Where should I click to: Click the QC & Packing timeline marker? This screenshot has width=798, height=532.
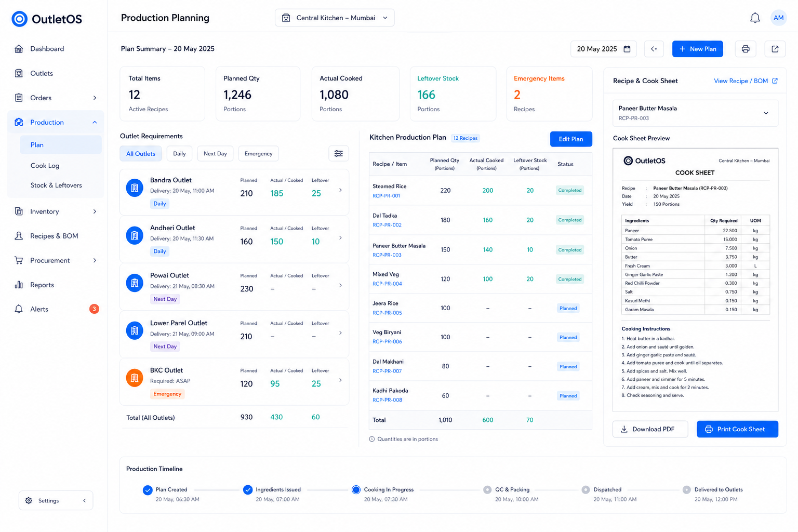click(487, 489)
